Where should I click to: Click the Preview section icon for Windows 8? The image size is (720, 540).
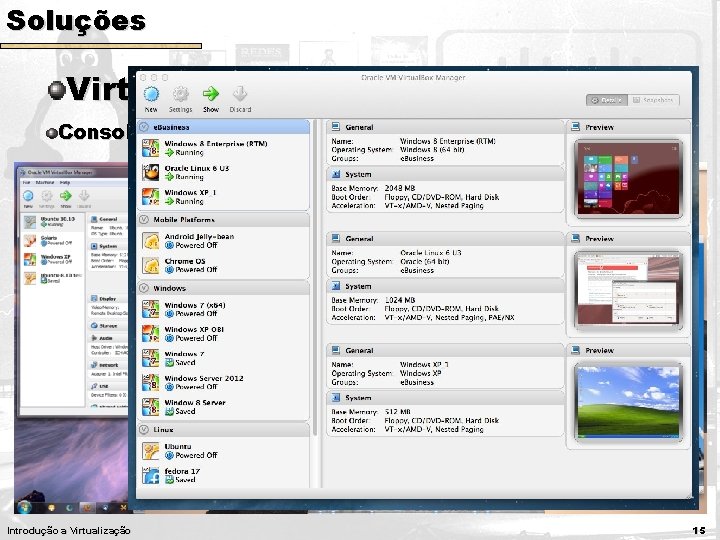tap(575, 127)
